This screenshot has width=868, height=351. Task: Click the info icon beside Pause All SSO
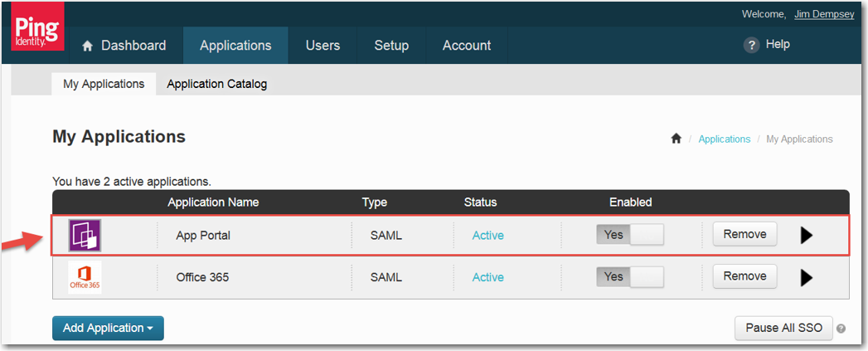click(x=841, y=329)
